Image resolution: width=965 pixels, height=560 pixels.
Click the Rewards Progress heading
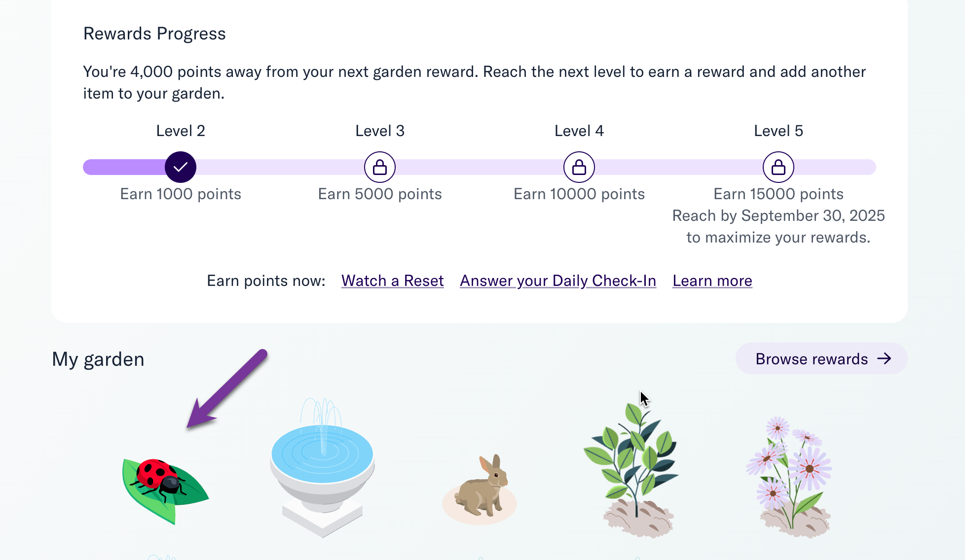pyautogui.click(x=154, y=34)
